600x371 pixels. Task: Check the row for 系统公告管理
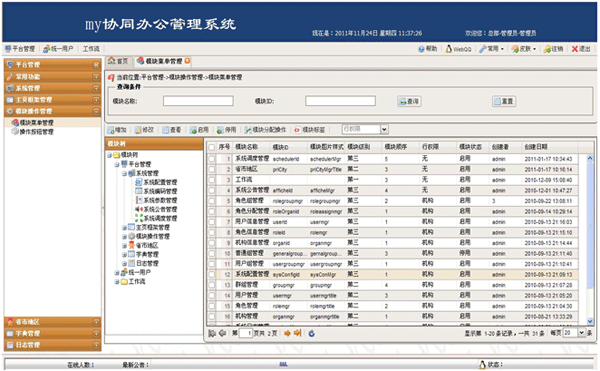click(212, 190)
